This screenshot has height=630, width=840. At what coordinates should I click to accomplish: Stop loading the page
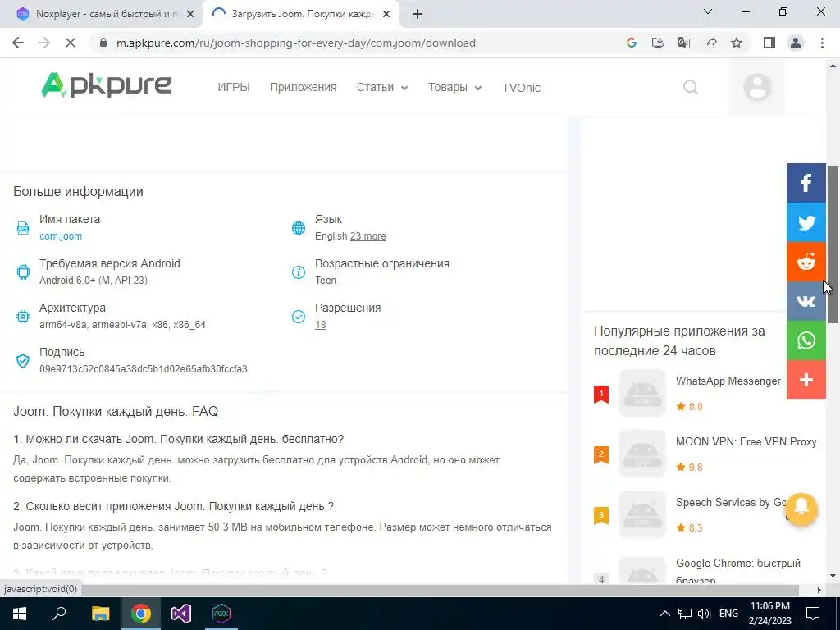[x=71, y=43]
